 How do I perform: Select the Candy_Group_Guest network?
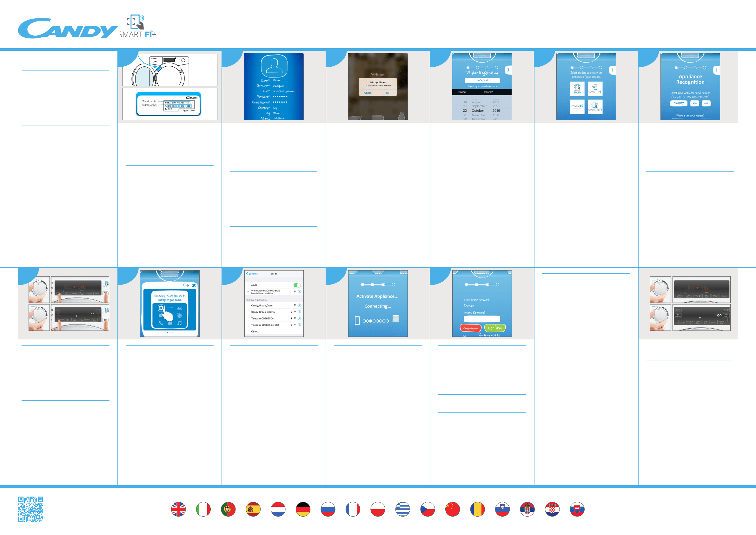click(x=274, y=305)
